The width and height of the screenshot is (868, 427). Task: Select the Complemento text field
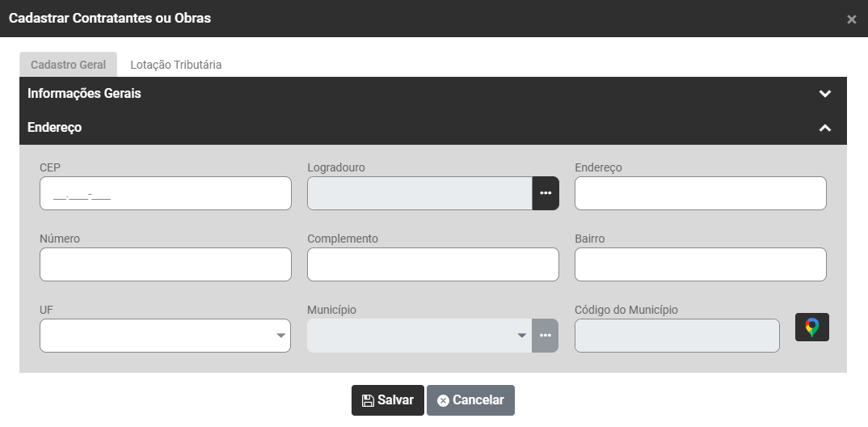click(x=432, y=264)
